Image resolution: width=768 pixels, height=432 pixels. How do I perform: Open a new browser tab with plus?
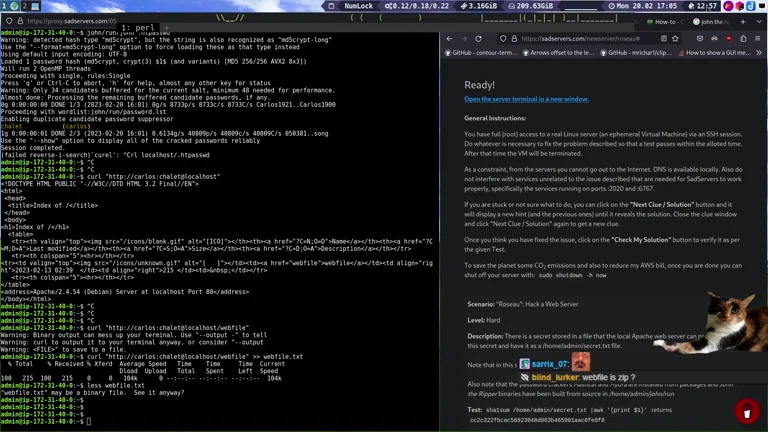tap(743, 22)
